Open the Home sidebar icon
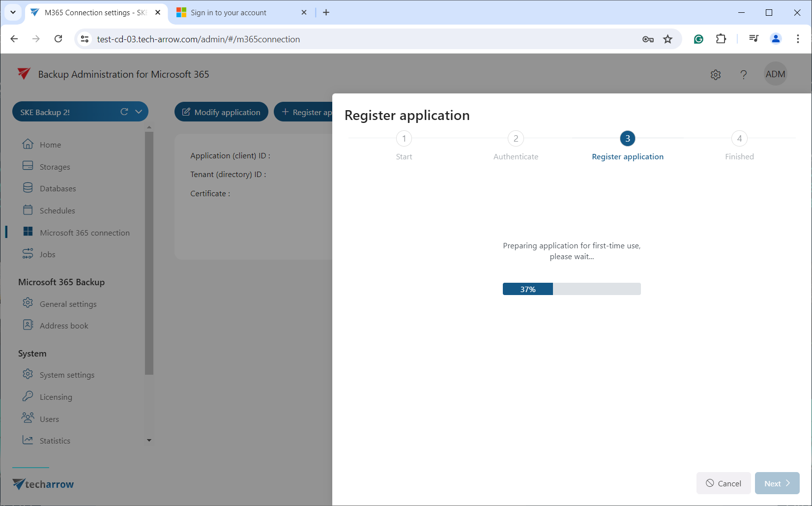 coord(28,144)
